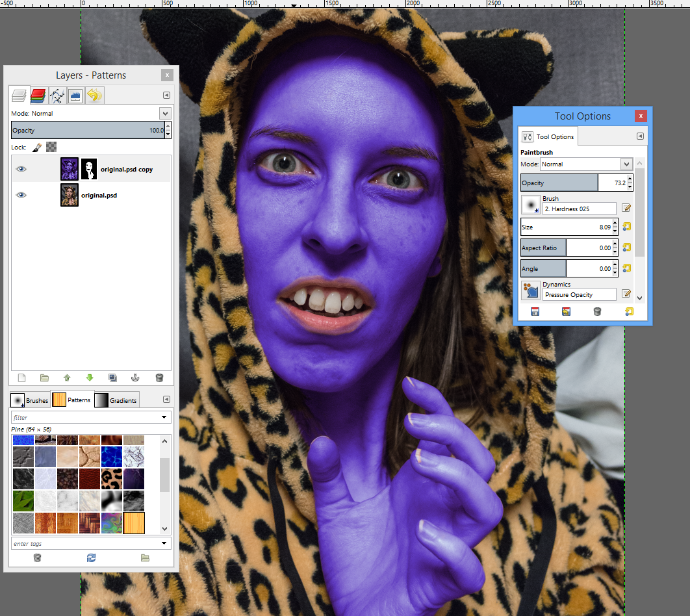Open the Paths dialog via its curve icon
The image size is (690, 616).
tap(57, 95)
